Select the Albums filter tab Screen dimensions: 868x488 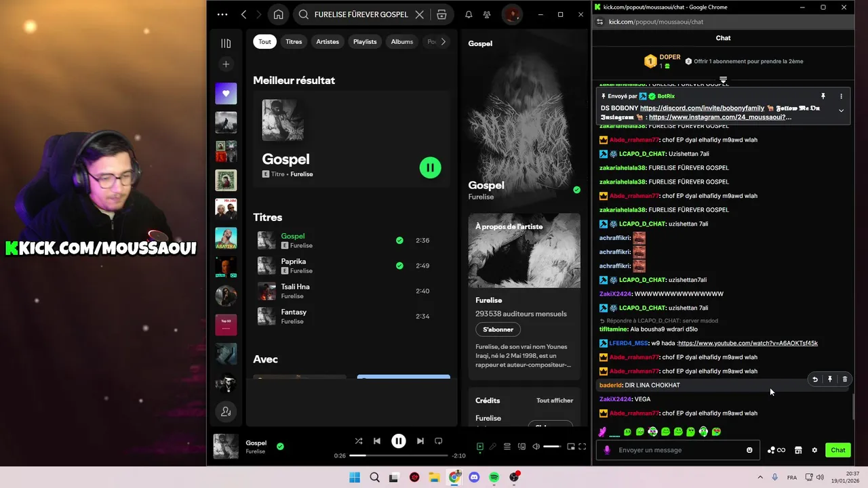click(402, 41)
